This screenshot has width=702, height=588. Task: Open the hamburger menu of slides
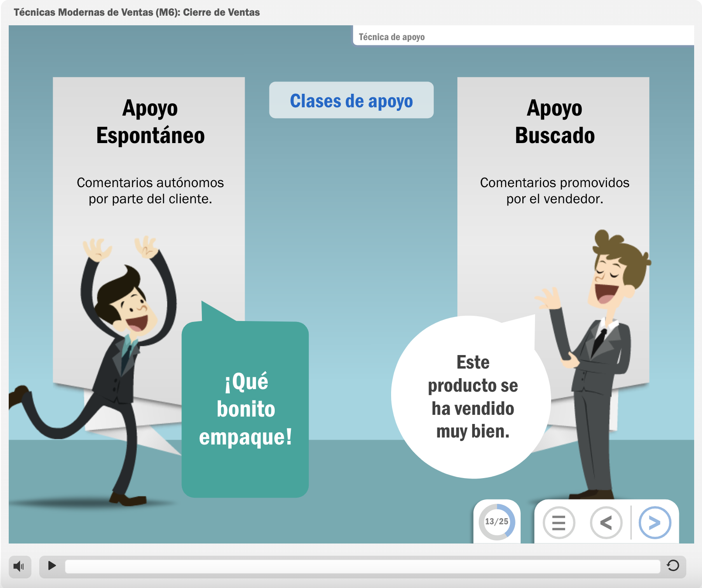(x=559, y=523)
